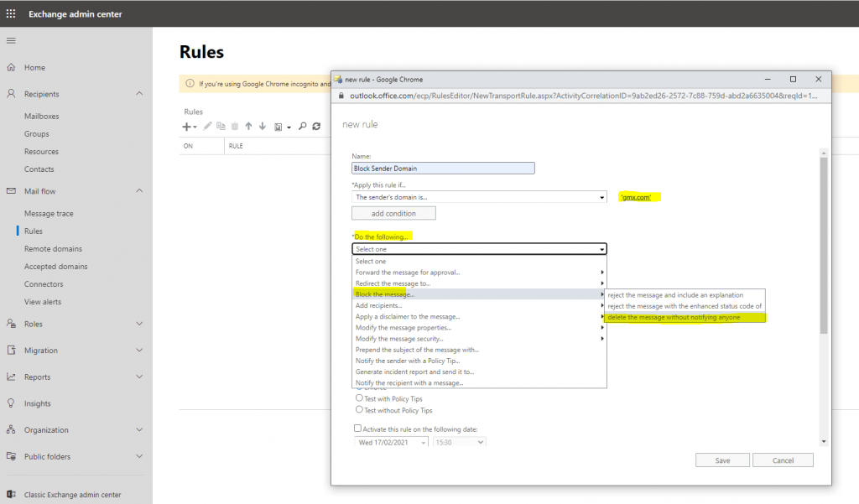
Task: Expand the Migration section chevron
Action: [x=139, y=350]
